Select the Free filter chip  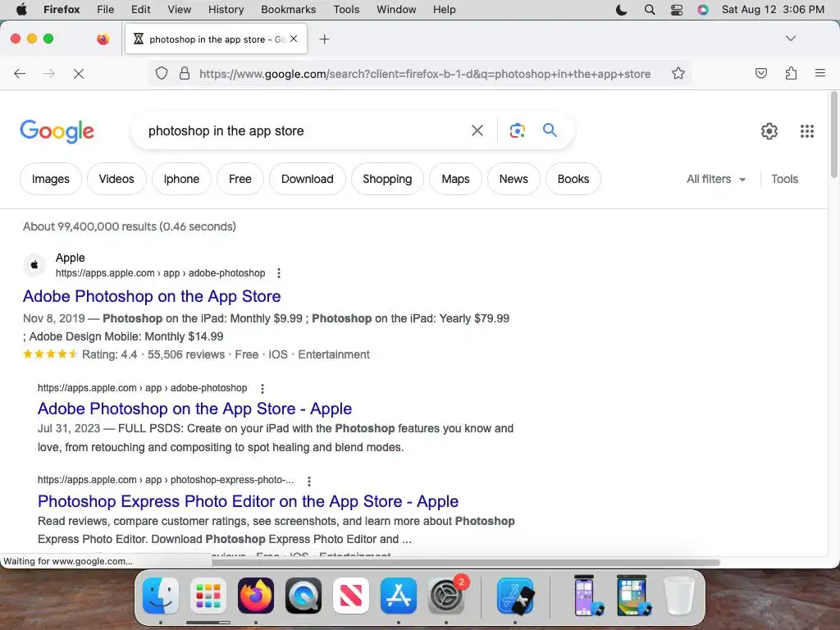(x=240, y=179)
